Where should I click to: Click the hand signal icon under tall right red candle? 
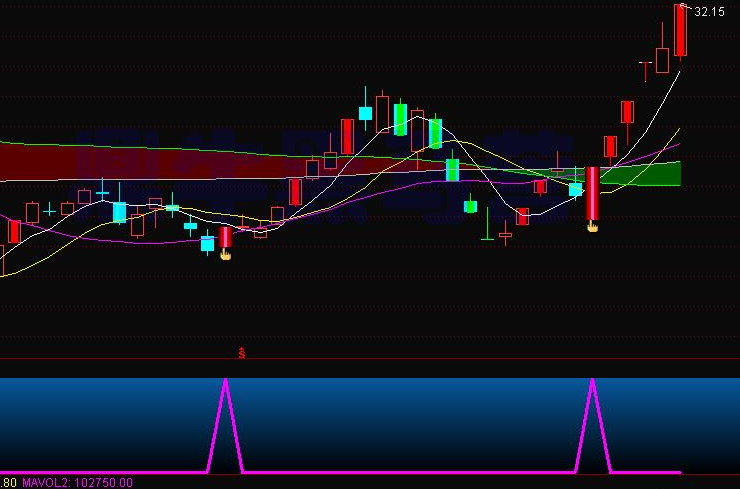[592, 227]
